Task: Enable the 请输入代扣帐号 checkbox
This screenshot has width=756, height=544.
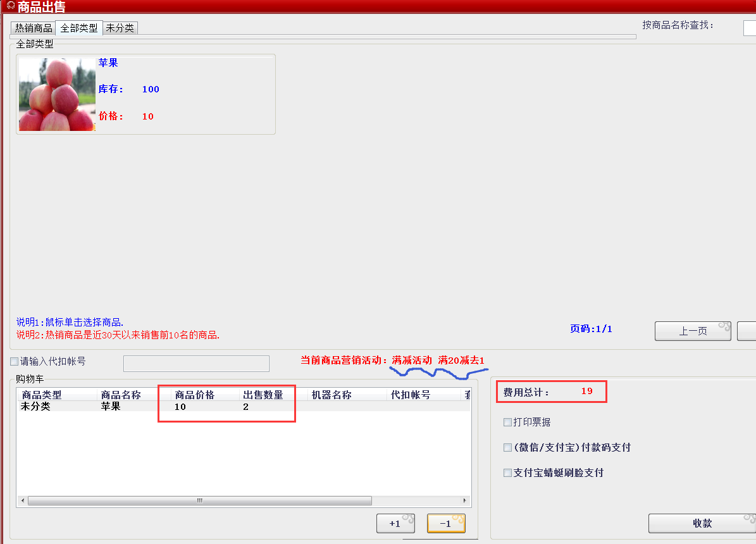Action: pyautogui.click(x=15, y=362)
